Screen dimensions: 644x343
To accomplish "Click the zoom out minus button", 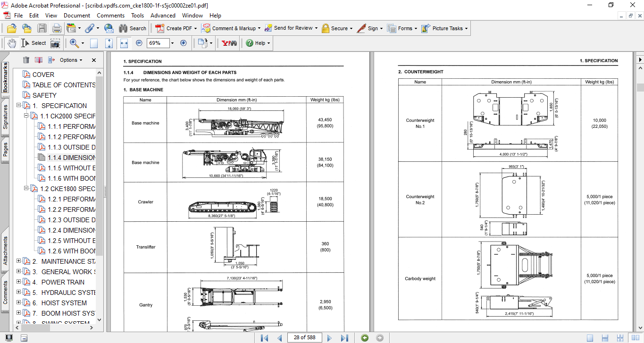I will [139, 43].
